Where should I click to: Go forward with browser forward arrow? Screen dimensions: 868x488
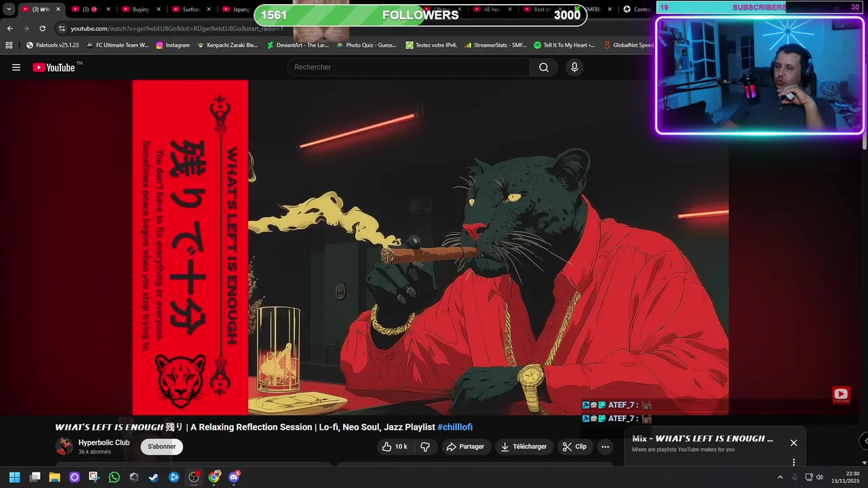pos(26,28)
